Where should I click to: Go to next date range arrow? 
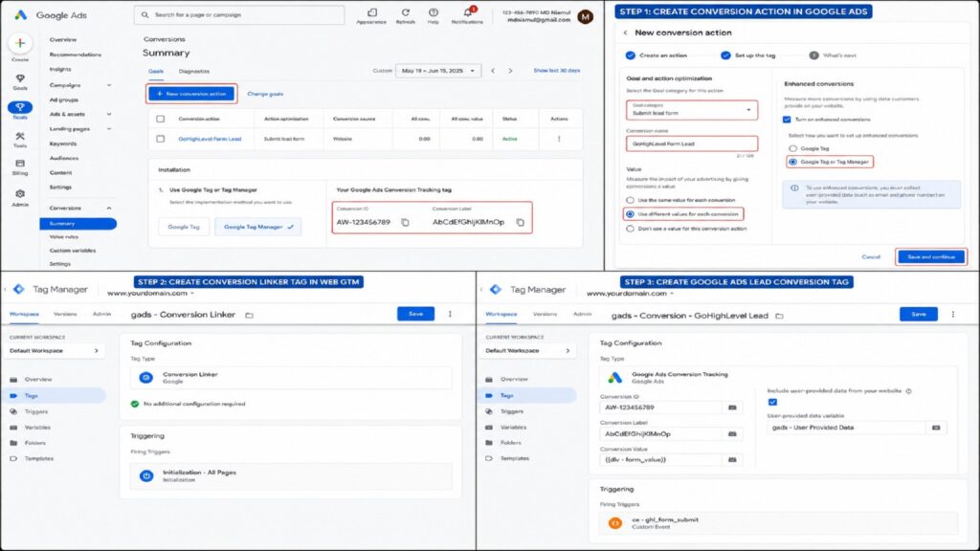511,71
